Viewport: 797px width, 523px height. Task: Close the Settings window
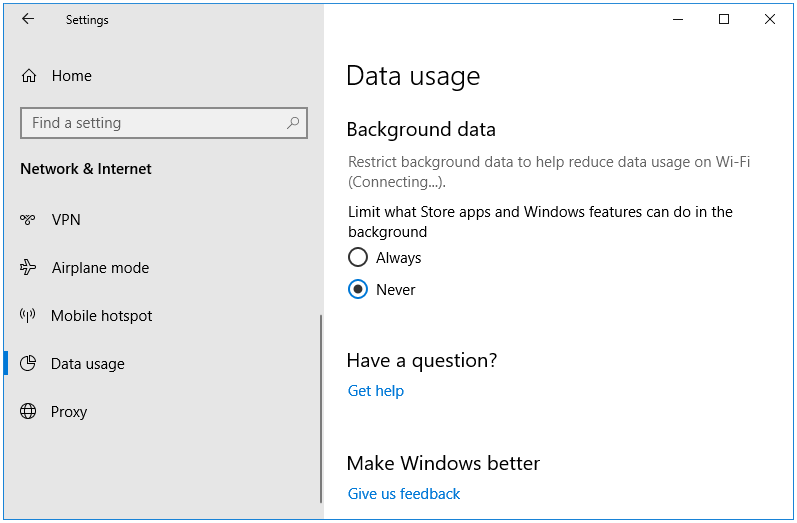pyautogui.click(x=770, y=19)
